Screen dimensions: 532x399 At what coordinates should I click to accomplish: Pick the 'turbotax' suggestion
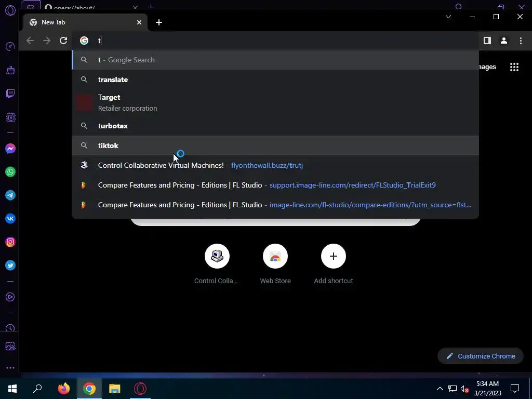[275, 126]
